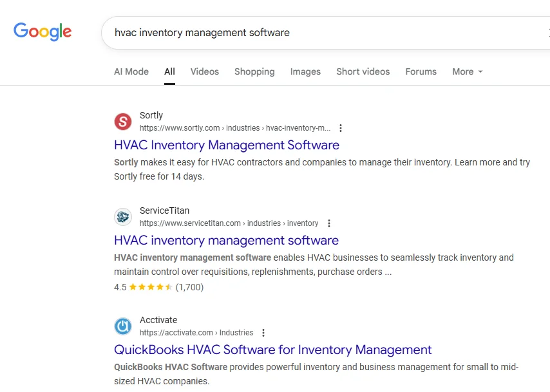
Task: Click the QuickBooks HVAC Software description snippet
Action: tap(316, 374)
